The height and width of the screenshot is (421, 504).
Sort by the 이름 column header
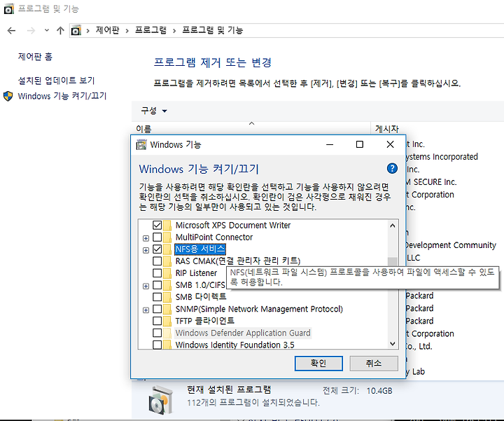pos(143,129)
